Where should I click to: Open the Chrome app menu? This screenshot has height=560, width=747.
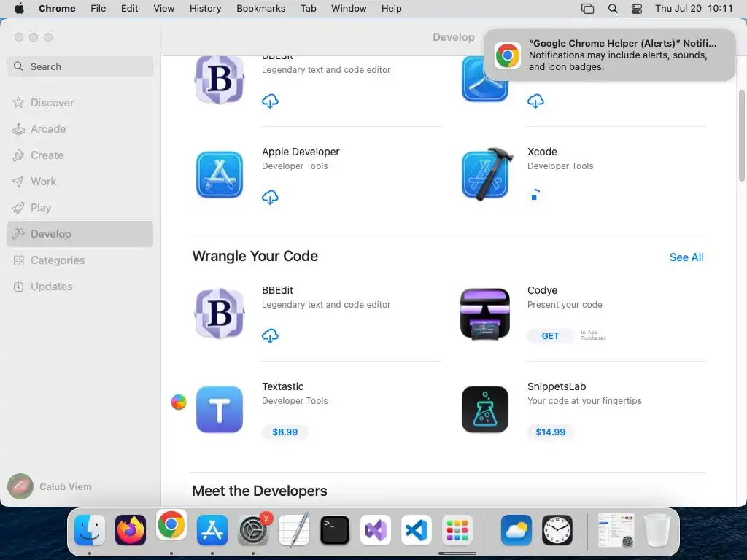57,9
